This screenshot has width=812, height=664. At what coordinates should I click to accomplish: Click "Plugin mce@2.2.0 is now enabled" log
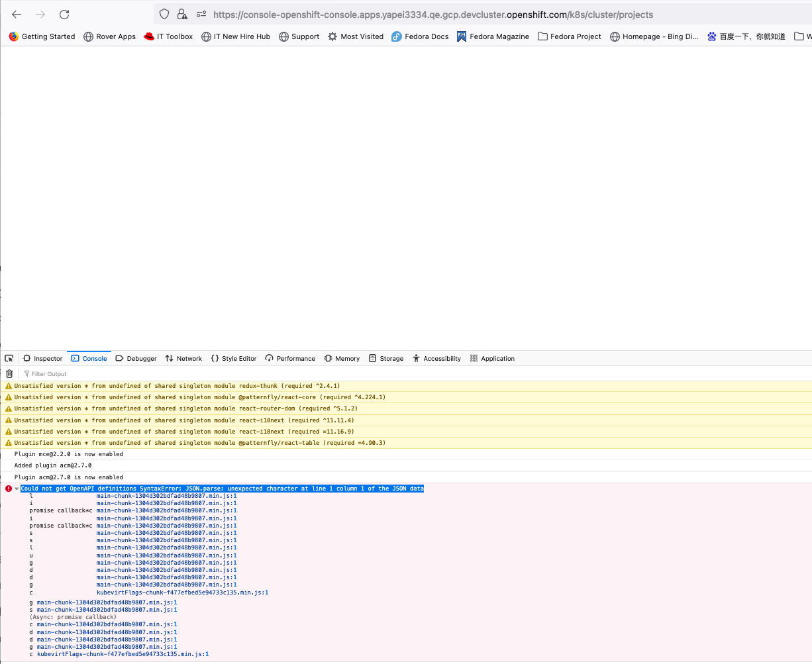69,454
